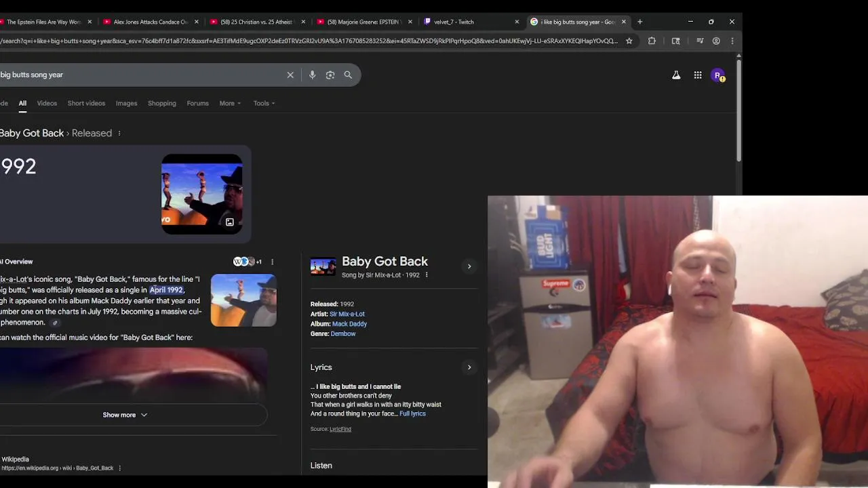Click the Chrome side search icon in toolbar
The height and width of the screenshot is (488, 868).
point(675,41)
